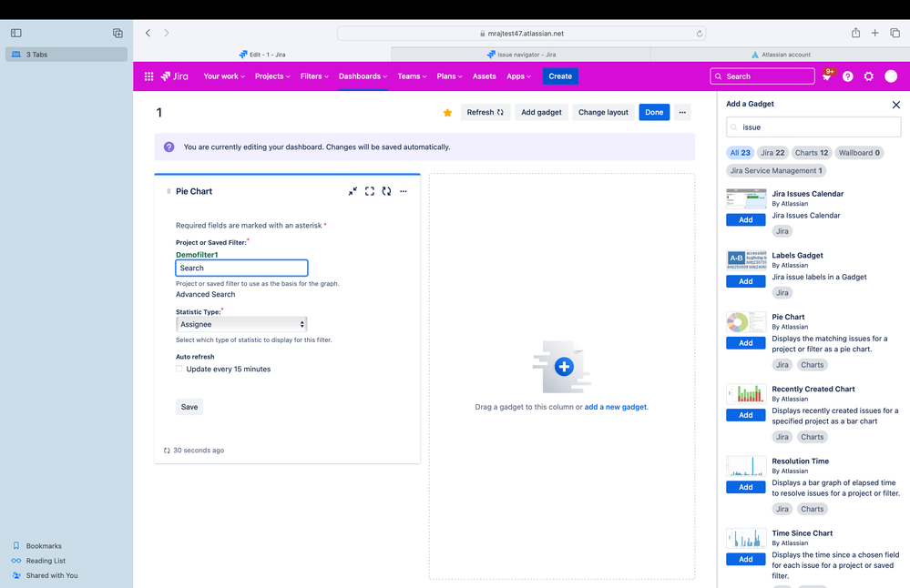Image resolution: width=910 pixels, height=588 pixels.
Task: Expand the Filters menu
Action: coord(314,76)
